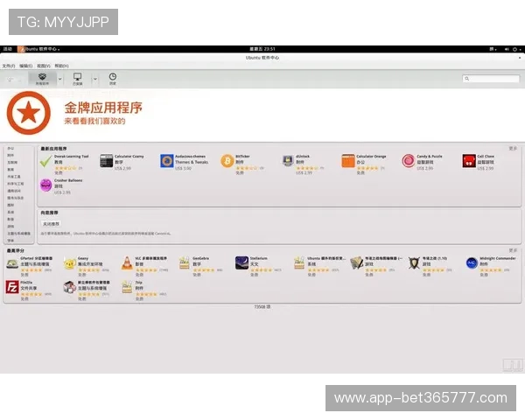
Task: Open the Synaptic package manager icon
Action: (x=70, y=287)
